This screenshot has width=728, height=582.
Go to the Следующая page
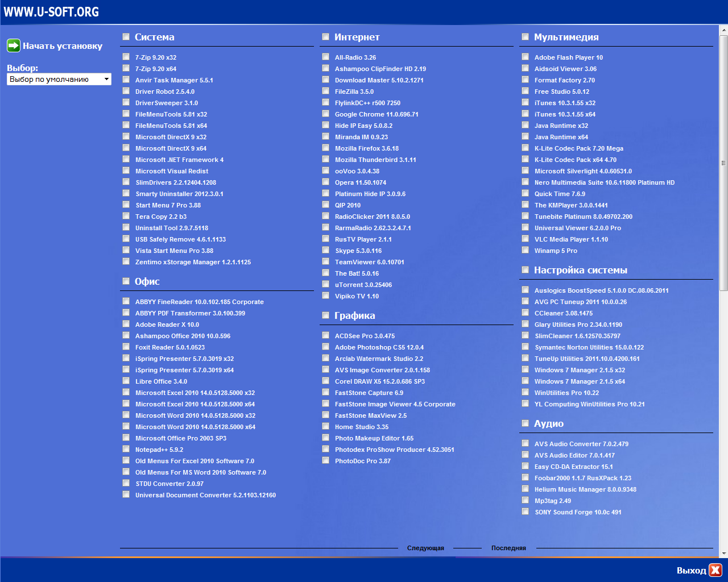[425, 548]
